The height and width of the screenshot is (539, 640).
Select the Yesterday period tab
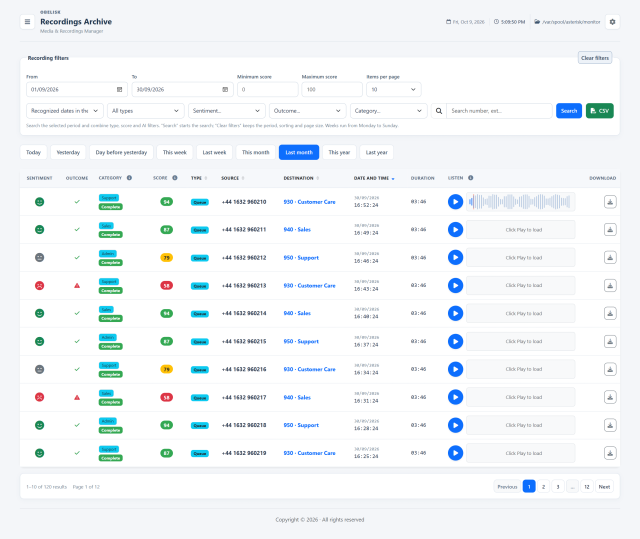pyautogui.click(x=68, y=152)
